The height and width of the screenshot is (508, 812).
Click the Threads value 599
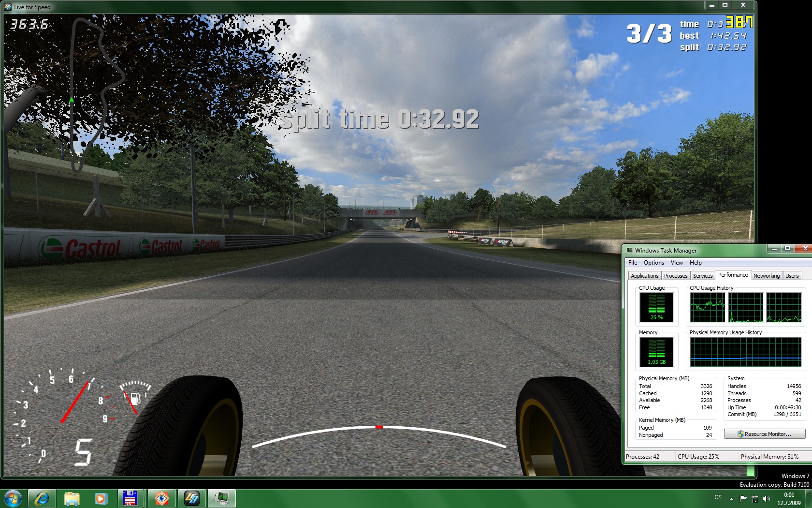click(797, 393)
